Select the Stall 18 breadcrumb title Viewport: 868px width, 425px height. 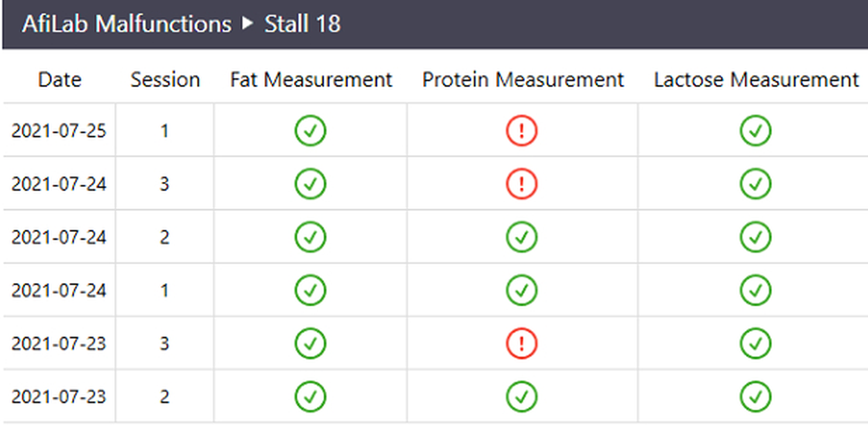click(302, 24)
